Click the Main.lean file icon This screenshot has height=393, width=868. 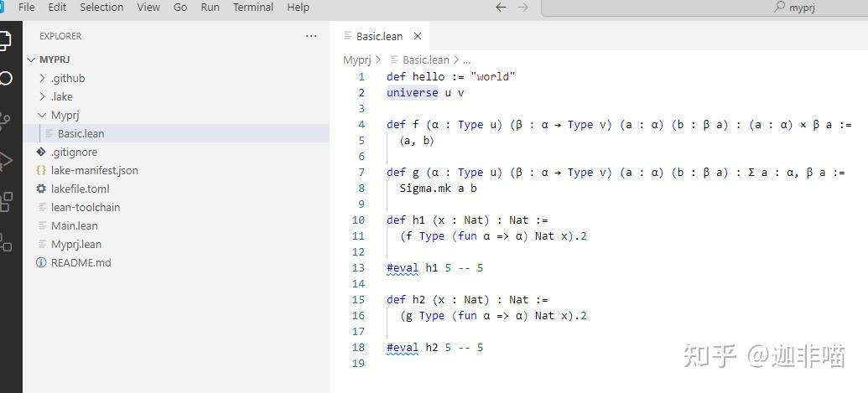[43, 225]
